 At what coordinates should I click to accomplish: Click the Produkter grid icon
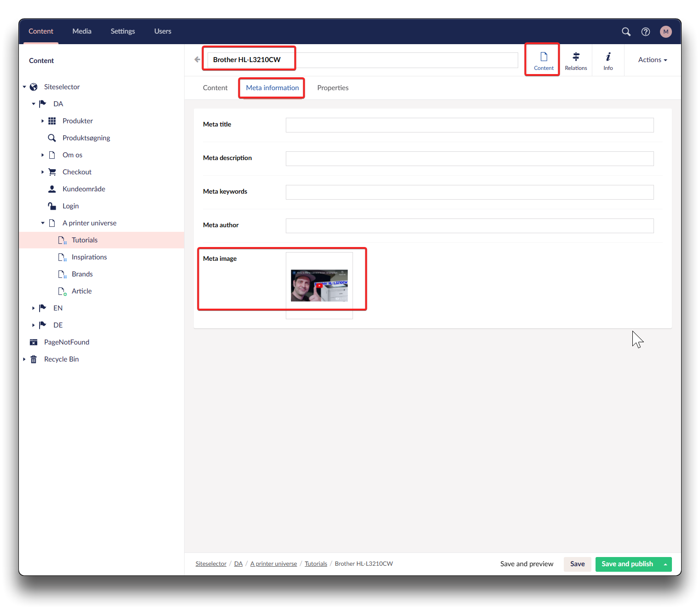(52, 121)
